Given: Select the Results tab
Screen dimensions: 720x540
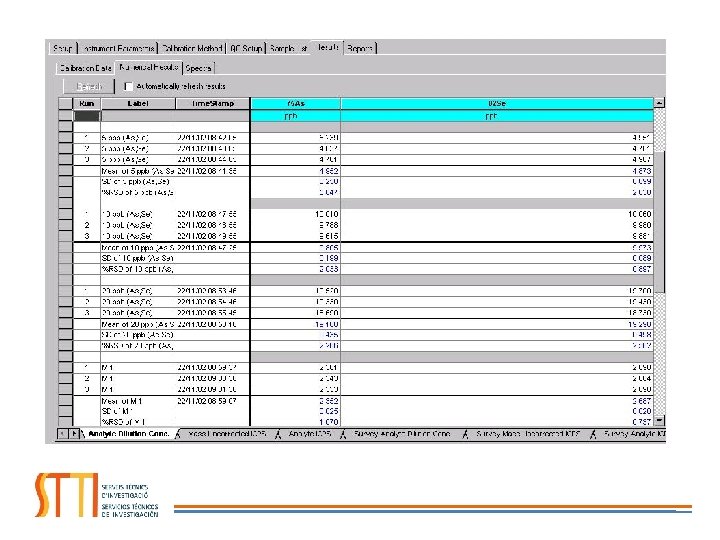Looking at the screenshot, I should click(x=328, y=47).
